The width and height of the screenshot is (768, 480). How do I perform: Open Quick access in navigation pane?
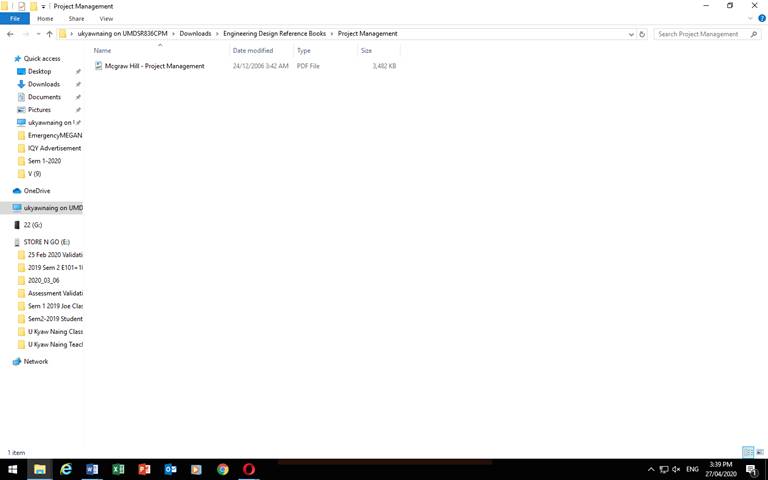pyautogui.click(x=42, y=58)
